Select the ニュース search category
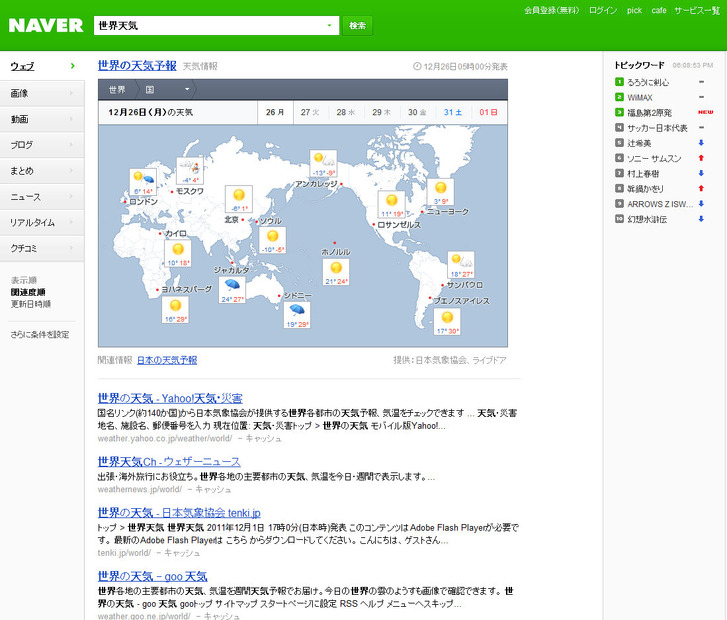The height and width of the screenshot is (620, 727). (42, 197)
